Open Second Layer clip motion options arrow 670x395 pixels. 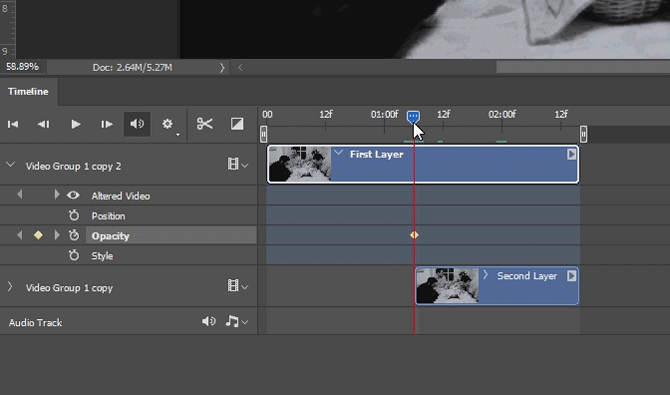(x=571, y=276)
